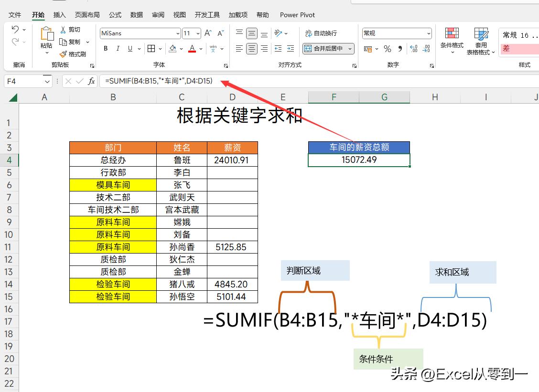This screenshot has height=392, width=539.
Task: Switch to the 公式 ribbon tab
Action: tap(115, 15)
